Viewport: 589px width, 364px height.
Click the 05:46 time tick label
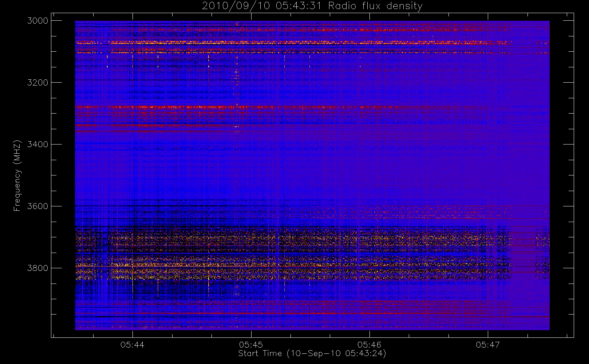[369, 345]
